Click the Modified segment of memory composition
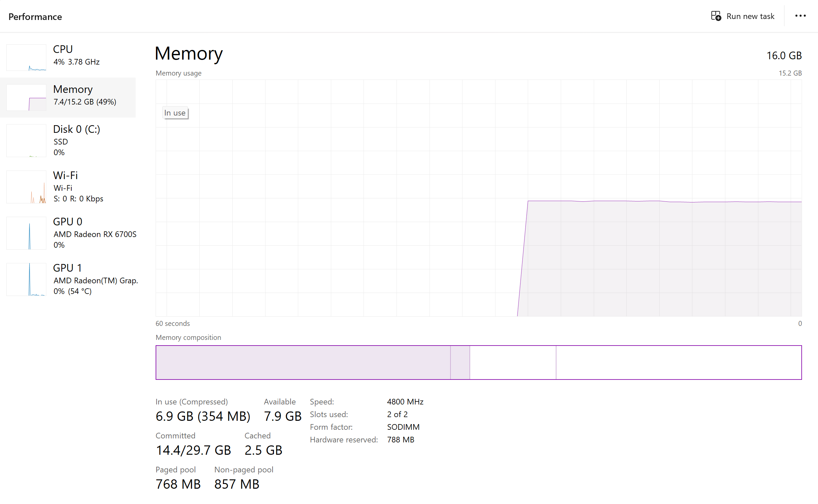This screenshot has height=504, width=818. [x=460, y=363]
